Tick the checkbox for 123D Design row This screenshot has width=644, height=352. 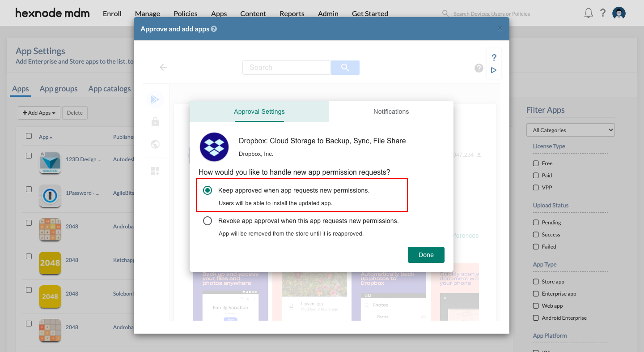click(29, 156)
